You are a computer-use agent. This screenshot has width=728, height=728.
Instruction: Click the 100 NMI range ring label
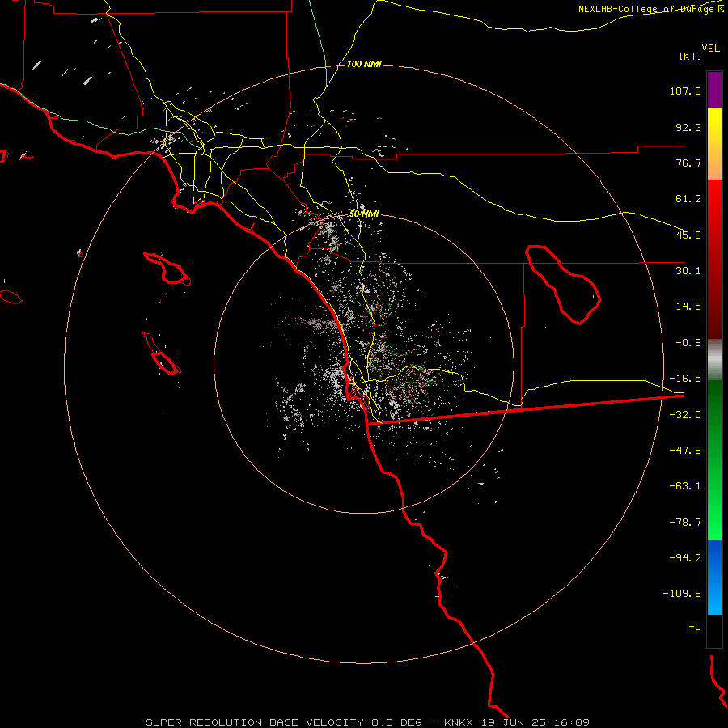click(x=364, y=64)
